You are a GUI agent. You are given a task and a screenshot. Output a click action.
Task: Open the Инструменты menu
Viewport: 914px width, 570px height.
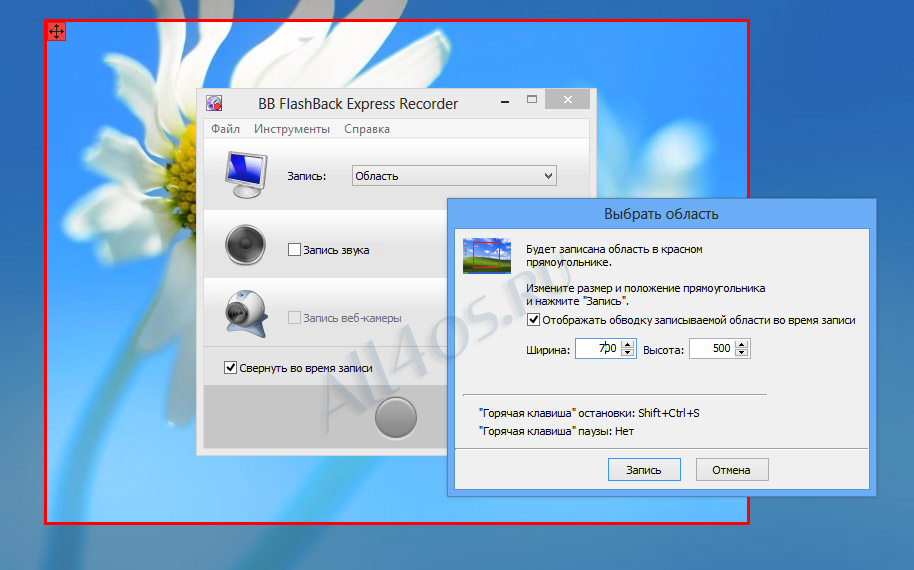[x=292, y=129]
